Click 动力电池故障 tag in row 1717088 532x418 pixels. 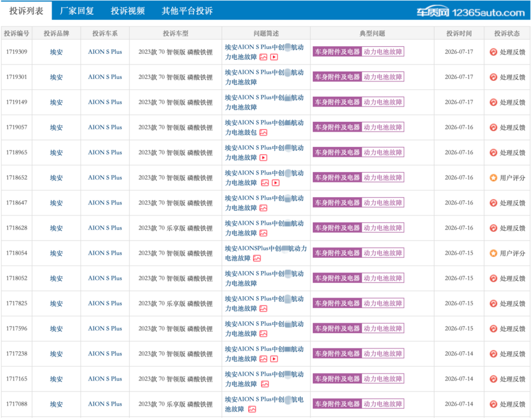[383, 404]
